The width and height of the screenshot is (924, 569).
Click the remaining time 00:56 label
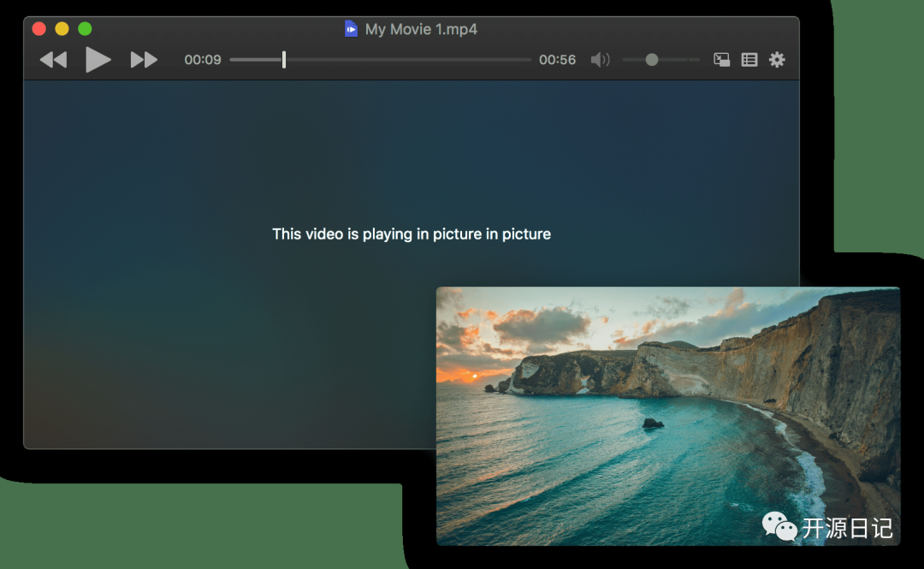(x=558, y=60)
